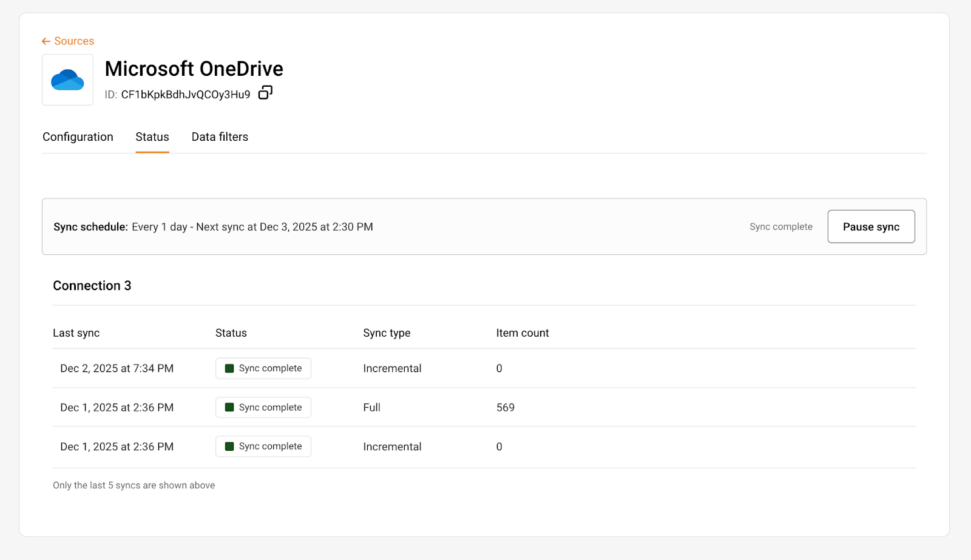Click the Status column header
This screenshot has width=971, height=560.
point(231,333)
